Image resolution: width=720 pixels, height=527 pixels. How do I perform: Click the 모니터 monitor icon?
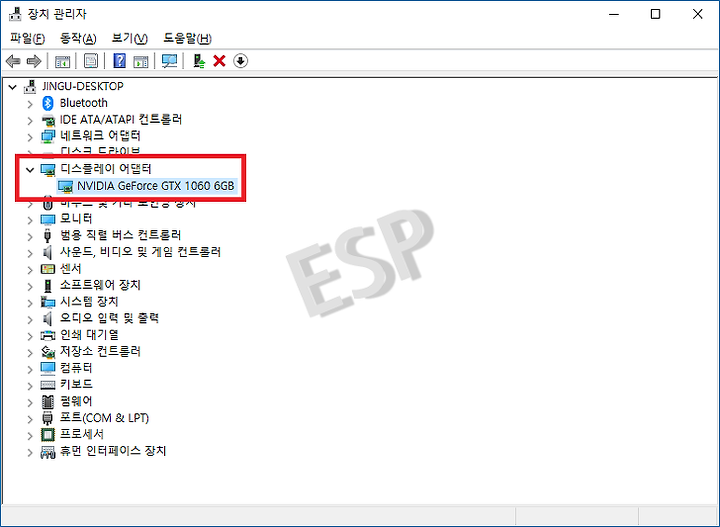point(48,219)
